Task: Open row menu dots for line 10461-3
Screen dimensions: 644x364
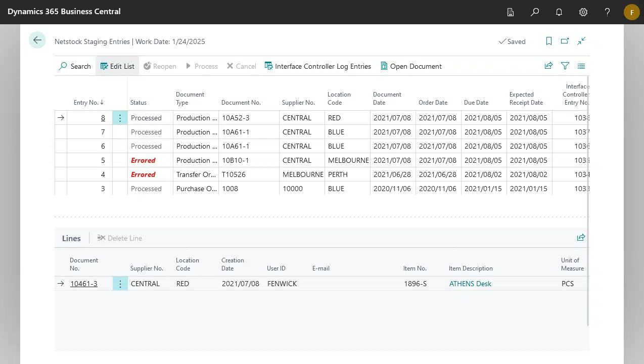Action: pyautogui.click(x=120, y=284)
